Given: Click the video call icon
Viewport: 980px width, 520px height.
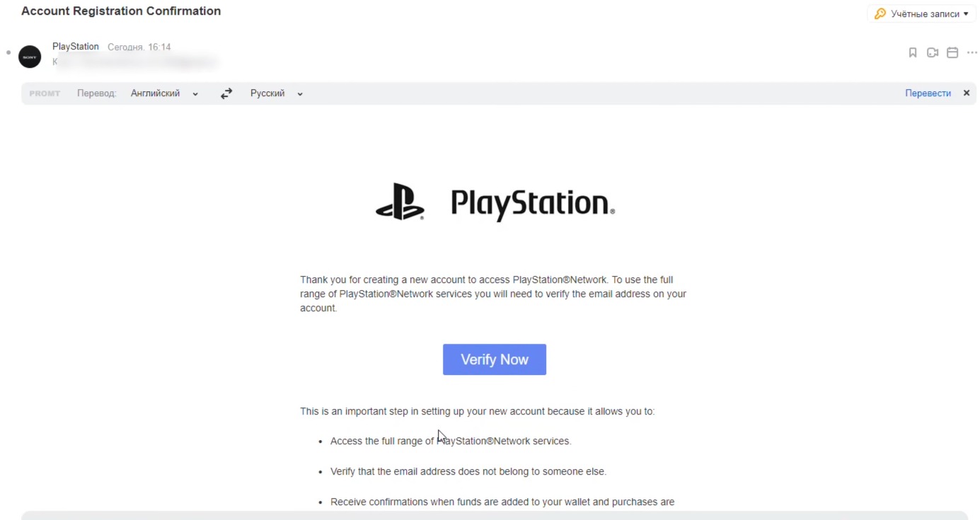Looking at the screenshot, I should click(933, 53).
